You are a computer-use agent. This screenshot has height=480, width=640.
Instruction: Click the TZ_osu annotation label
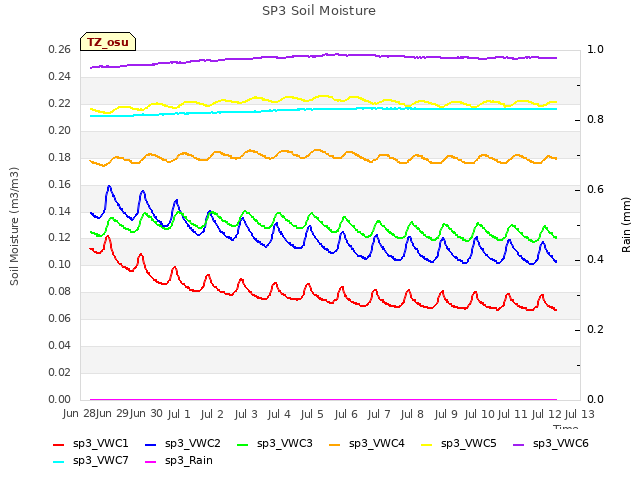108,42
